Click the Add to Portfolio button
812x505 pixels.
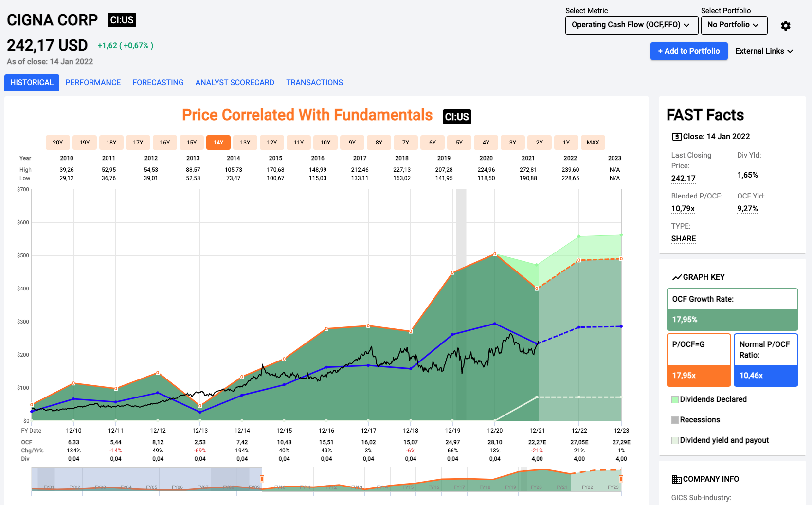pyautogui.click(x=688, y=51)
